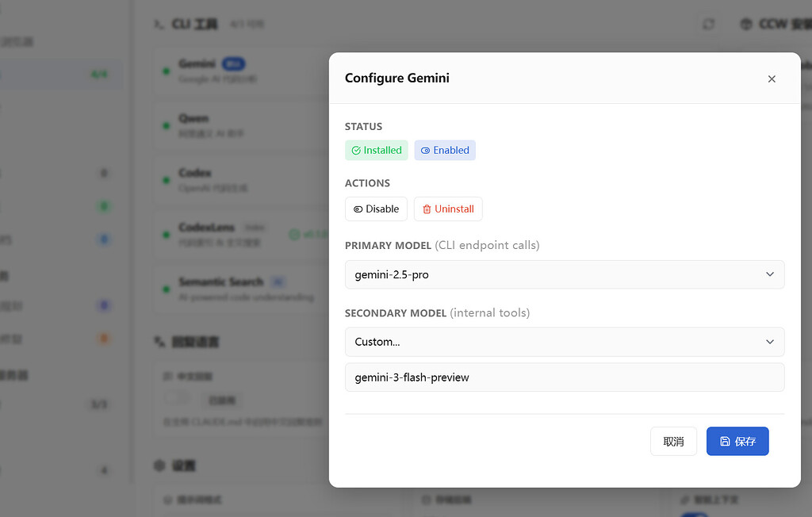This screenshot has height=517, width=812.
Task: Click the 取消 cancel button
Action: pos(673,442)
